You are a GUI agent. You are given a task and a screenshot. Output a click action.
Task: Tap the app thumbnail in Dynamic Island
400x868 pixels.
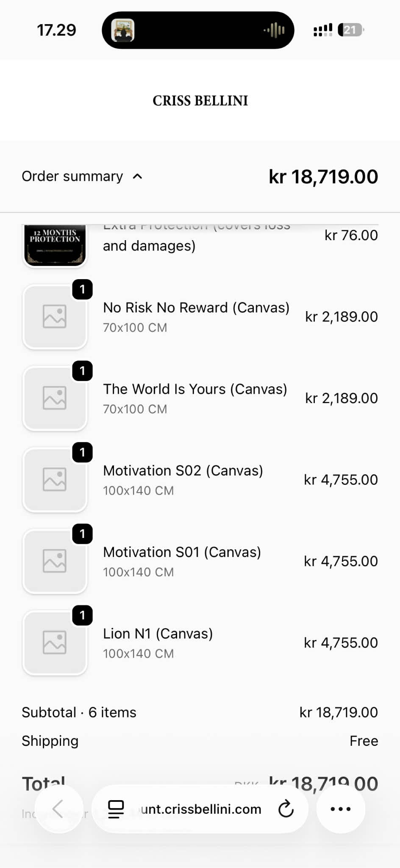pyautogui.click(x=123, y=30)
